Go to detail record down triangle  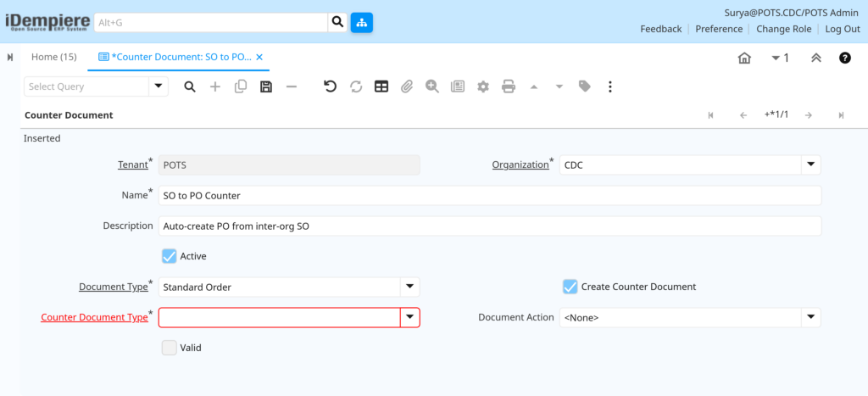pyautogui.click(x=559, y=87)
